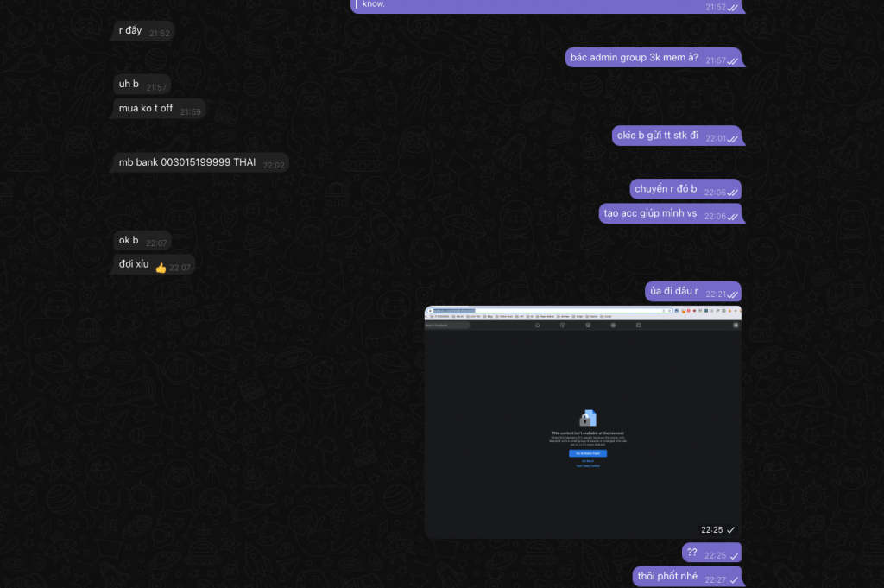Click the read checkmarks on "bác admin group 3k mem à?"

click(x=732, y=61)
